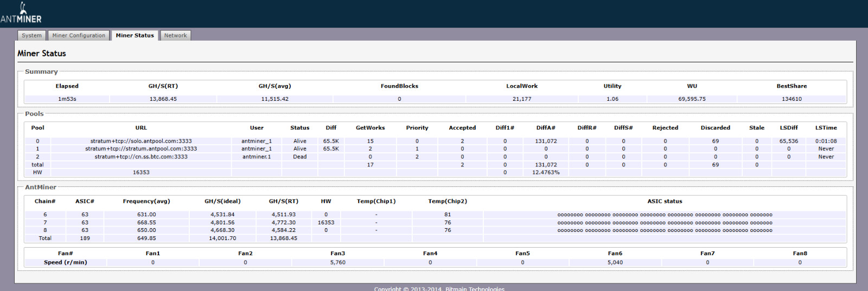Click the Summary section legend
This screenshot has width=868, height=291.
[x=41, y=72]
